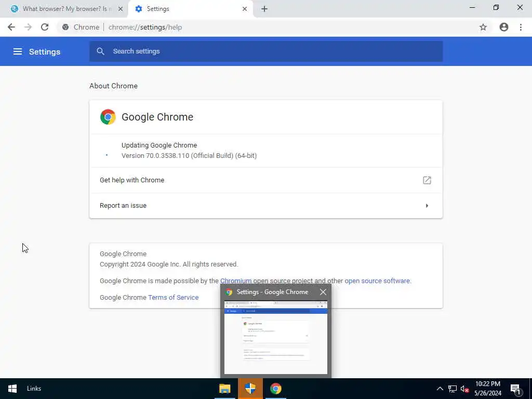
Task: Click 'Copyright 2024 Google Inc.' text
Action: 169,264
